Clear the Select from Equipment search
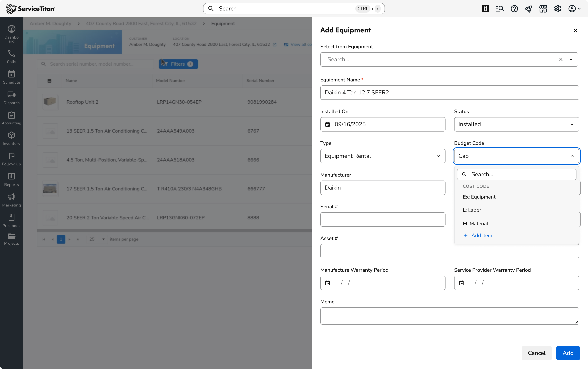This screenshot has width=588, height=369. click(561, 59)
